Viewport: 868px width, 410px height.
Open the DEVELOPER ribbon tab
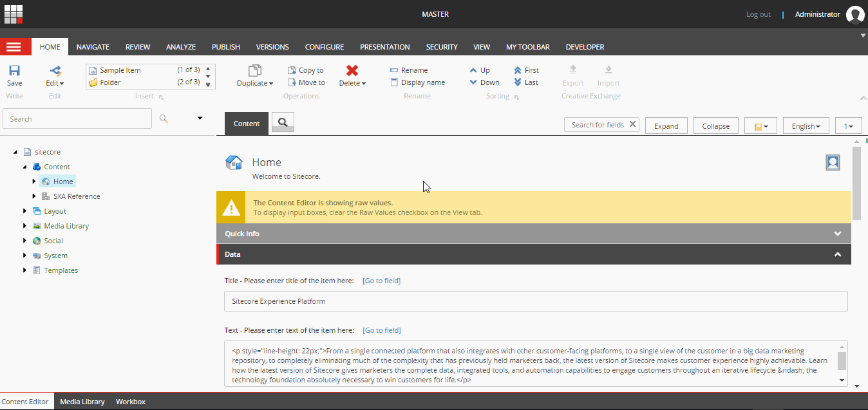(x=585, y=47)
